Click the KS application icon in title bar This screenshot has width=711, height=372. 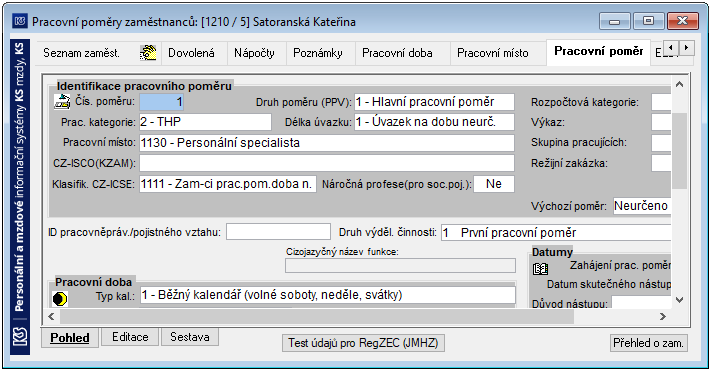point(19,21)
